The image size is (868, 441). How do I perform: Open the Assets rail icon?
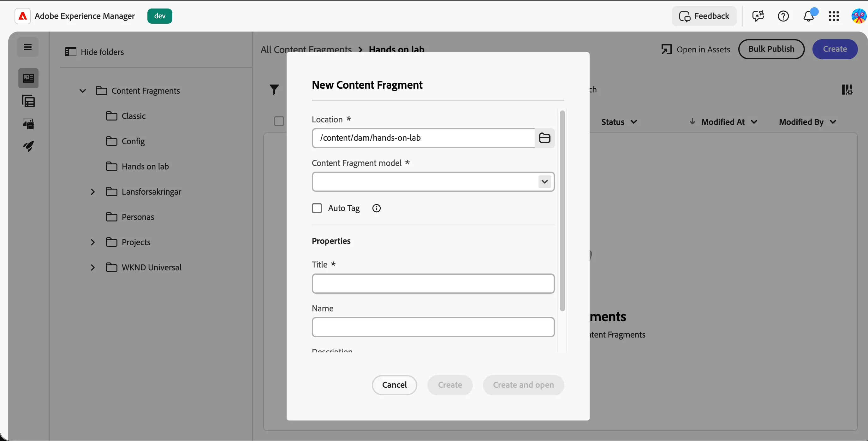point(28,124)
